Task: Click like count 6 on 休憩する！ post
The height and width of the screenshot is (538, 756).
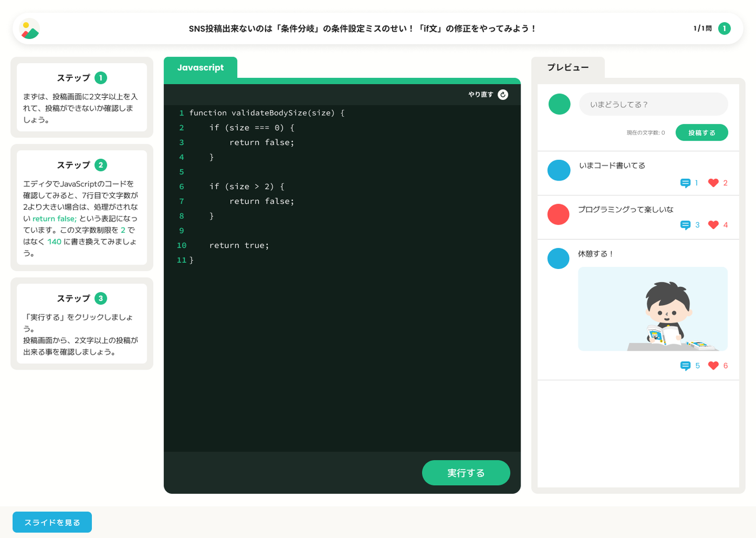Action: tap(725, 366)
